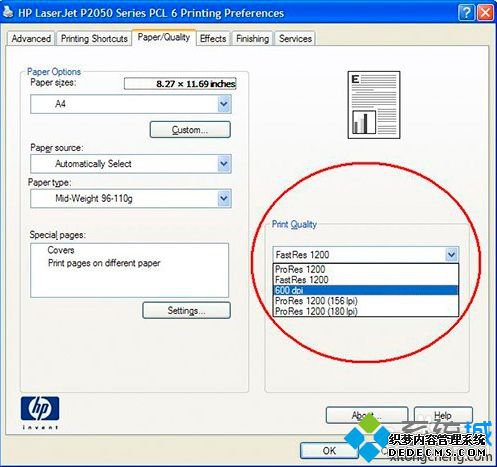
Task: Pick ProRes 1200 (156 lpi) option
Action: click(x=366, y=301)
